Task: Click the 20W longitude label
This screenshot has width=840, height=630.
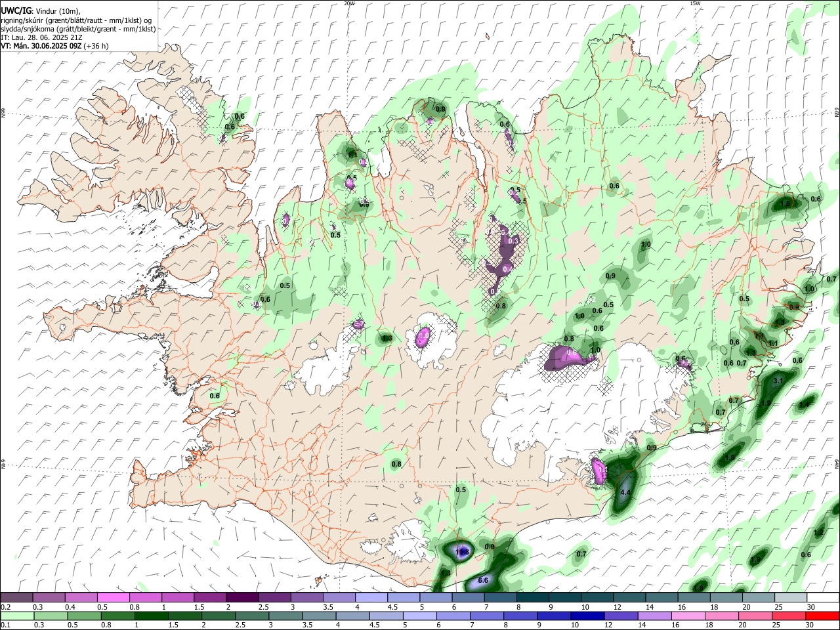Action: (349, 3)
